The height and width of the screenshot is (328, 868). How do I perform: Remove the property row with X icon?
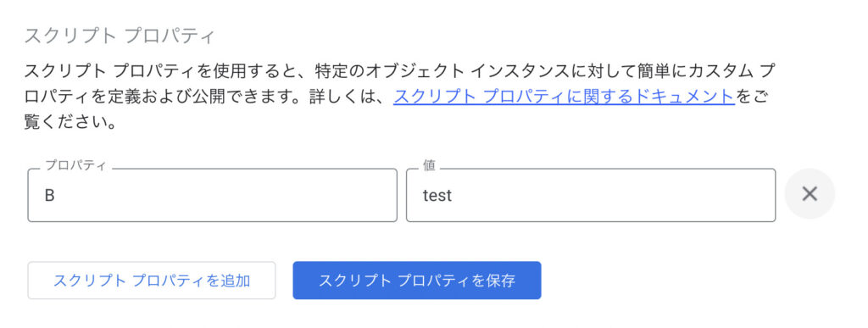pyautogui.click(x=810, y=193)
